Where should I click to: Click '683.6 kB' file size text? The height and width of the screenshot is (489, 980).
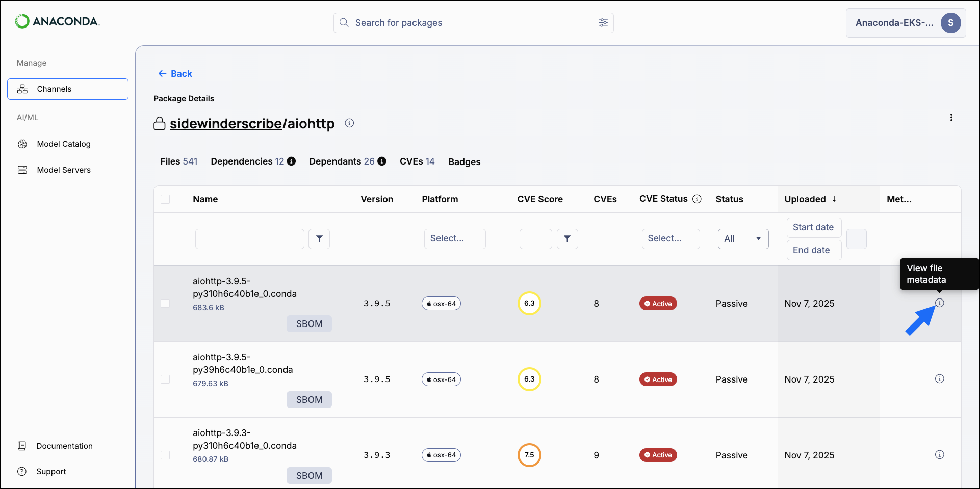tap(209, 308)
